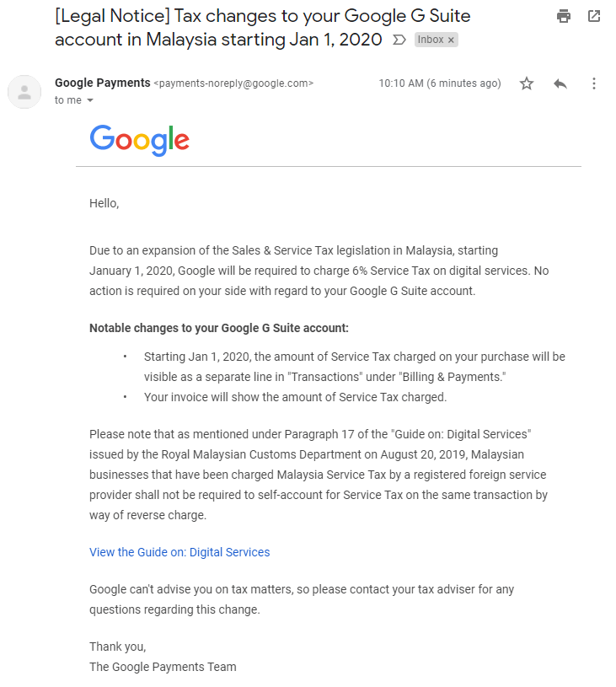
Task: Click the 10:10 AM timestamp
Action: 440,83
